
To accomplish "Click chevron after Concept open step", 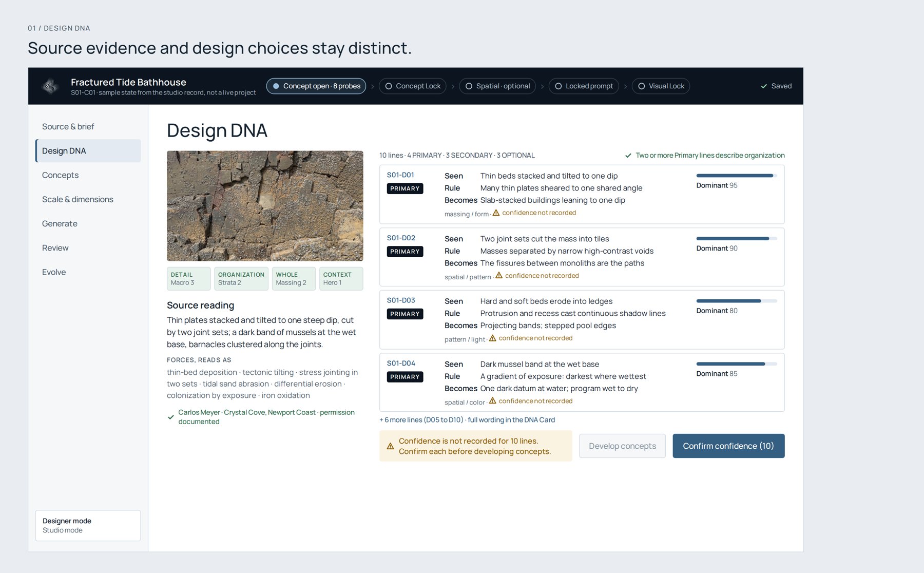I will pyautogui.click(x=373, y=86).
